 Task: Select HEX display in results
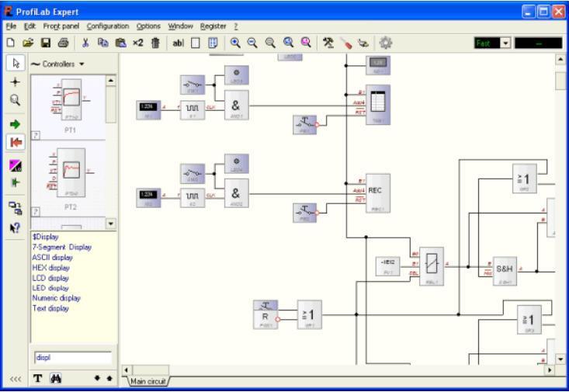50,268
